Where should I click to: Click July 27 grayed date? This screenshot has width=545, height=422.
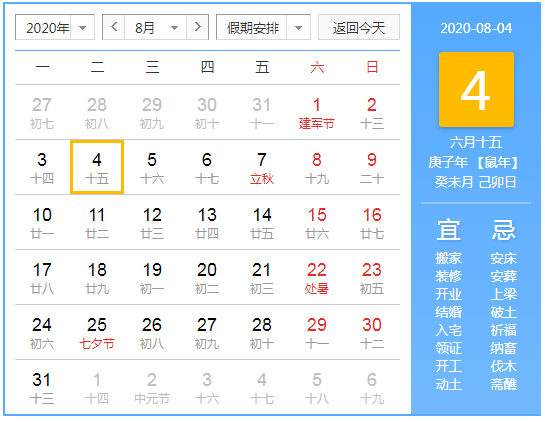click(42, 112)
